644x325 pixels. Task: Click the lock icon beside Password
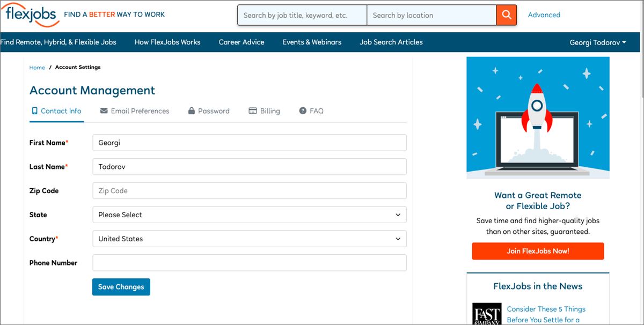tap(192, 111)
